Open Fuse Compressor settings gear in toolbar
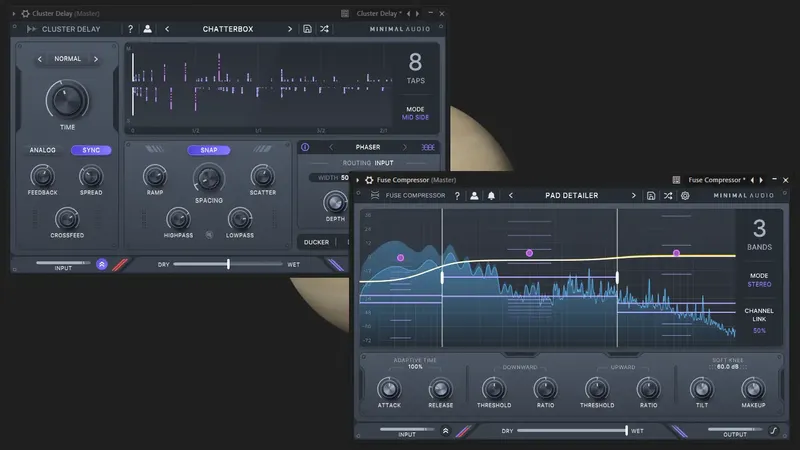800x450 pixels. click(x=685, y=195)
